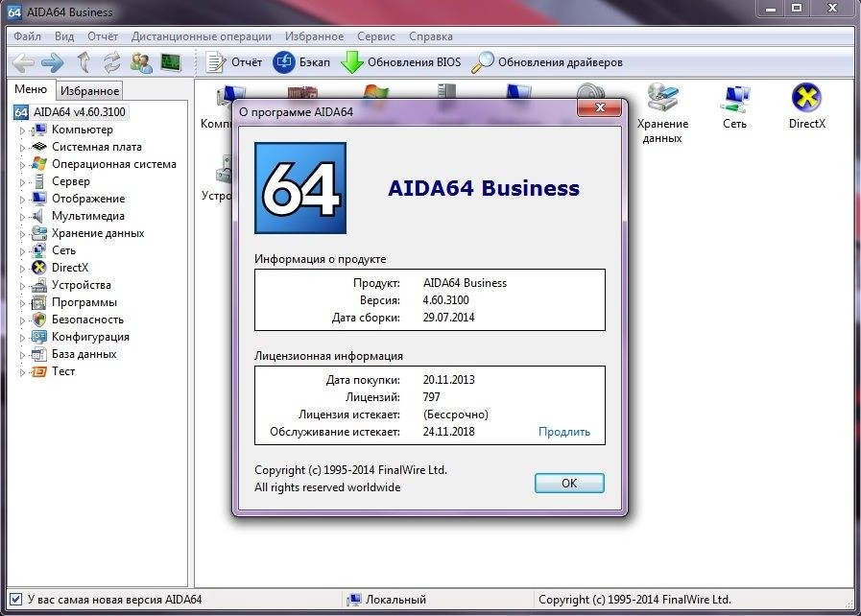Screen dimensions: 861x616
Task: Click the Up level toolbar icon
Action: pyautogui.click(x=84, y=62)
